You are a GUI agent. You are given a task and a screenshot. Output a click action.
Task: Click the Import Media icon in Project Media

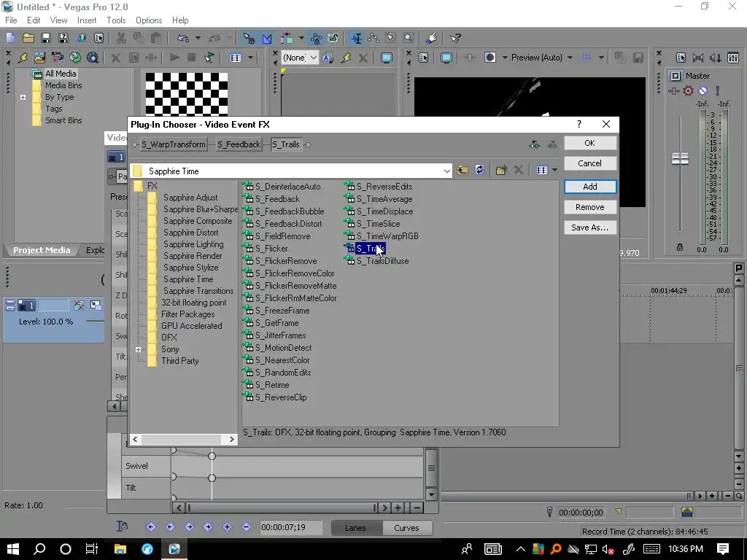coord(39,58)
